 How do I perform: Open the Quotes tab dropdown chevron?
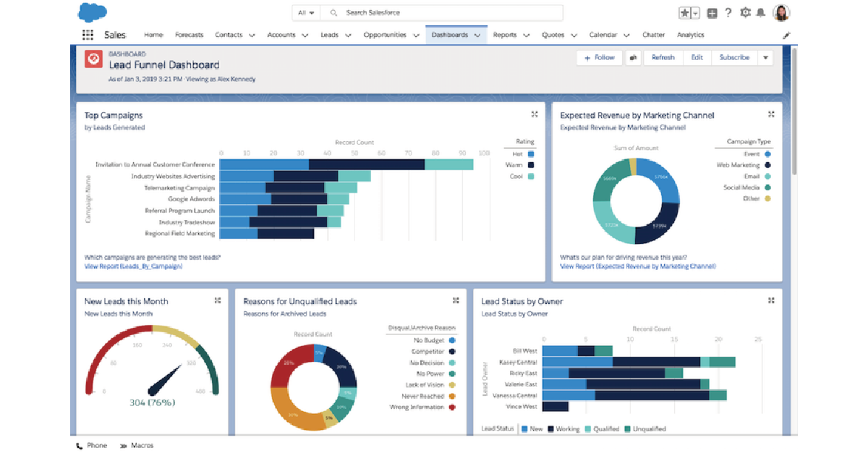[x=574, y=35]
